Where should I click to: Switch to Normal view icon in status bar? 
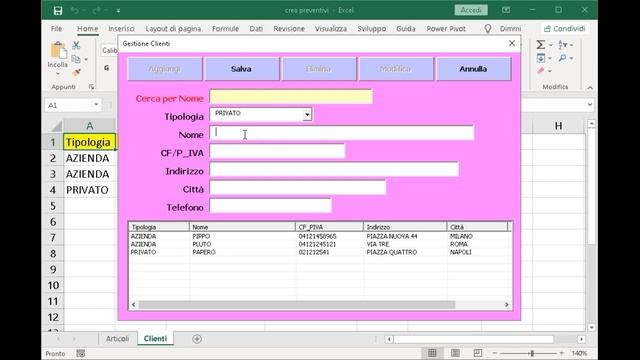point(432,353)
